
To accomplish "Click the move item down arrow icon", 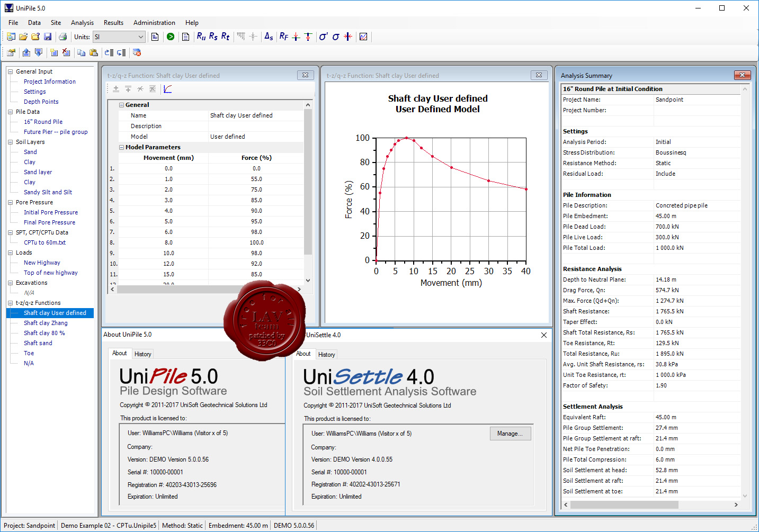I will pos(38,52).
